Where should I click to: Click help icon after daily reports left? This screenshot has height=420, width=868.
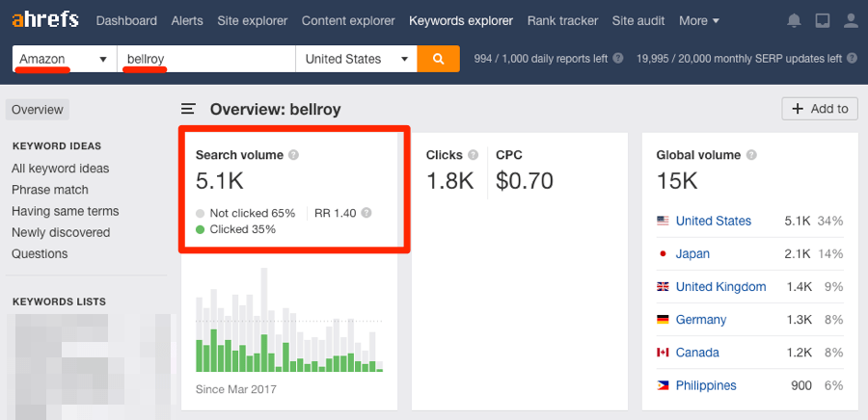click(618, 58)
